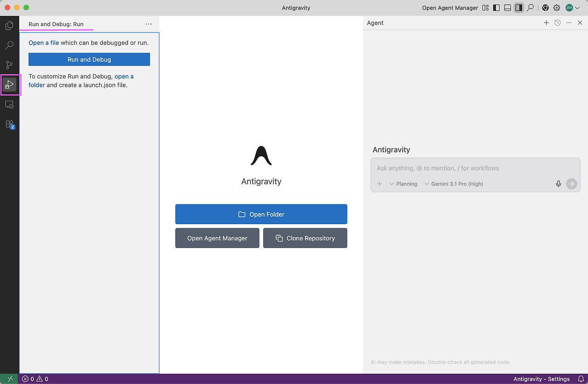Close the Agent panel
588x384 pixels.
pyautogui.click(x=580, y=23)
